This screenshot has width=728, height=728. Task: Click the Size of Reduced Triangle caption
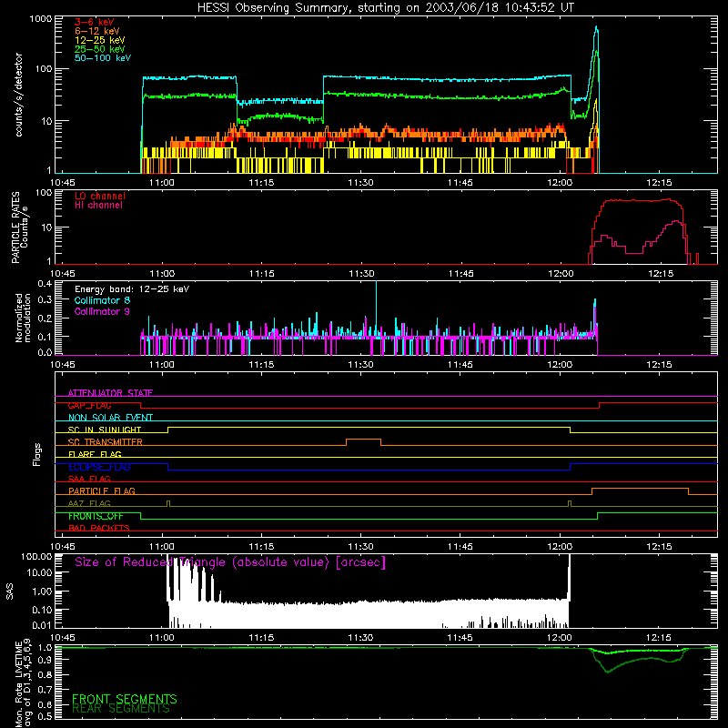(230, 562)
